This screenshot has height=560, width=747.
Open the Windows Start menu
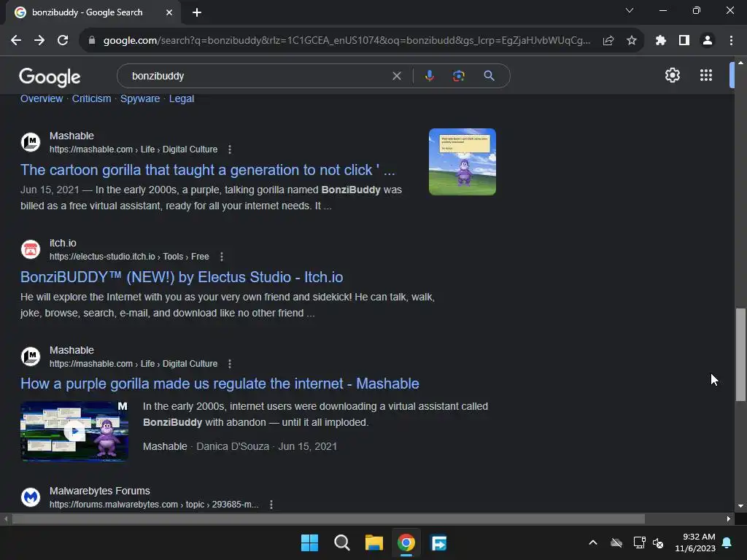(x=309, y=542)
